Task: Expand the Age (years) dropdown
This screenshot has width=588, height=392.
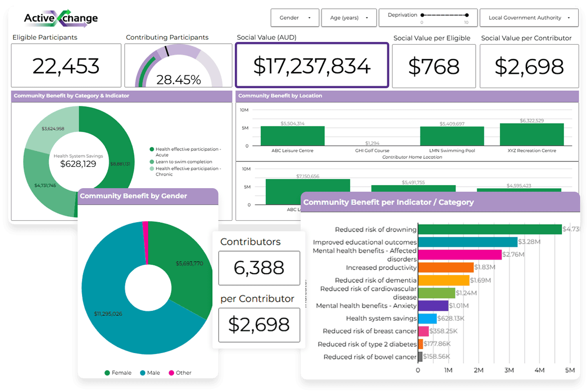Action: (349, 18)
